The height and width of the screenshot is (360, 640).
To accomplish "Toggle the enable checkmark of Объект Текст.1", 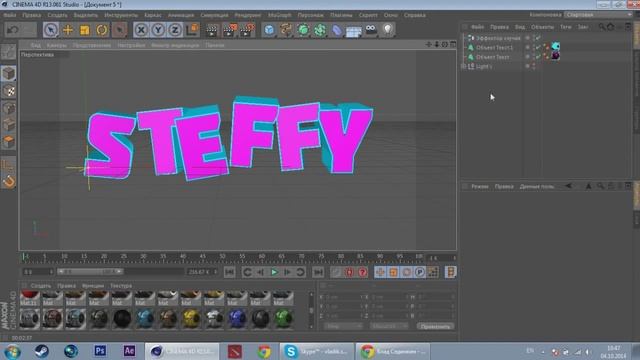I will [x=538, y=47].
